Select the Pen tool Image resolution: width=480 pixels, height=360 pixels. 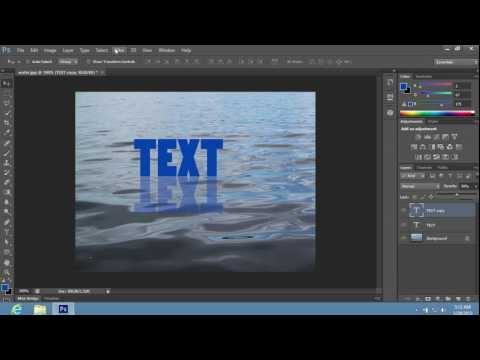tap(7, 222)
